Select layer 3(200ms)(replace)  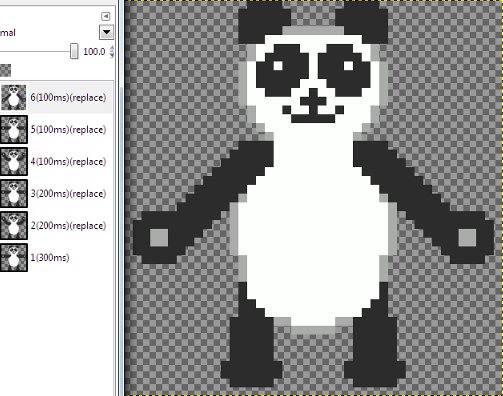tap(57, 193)
